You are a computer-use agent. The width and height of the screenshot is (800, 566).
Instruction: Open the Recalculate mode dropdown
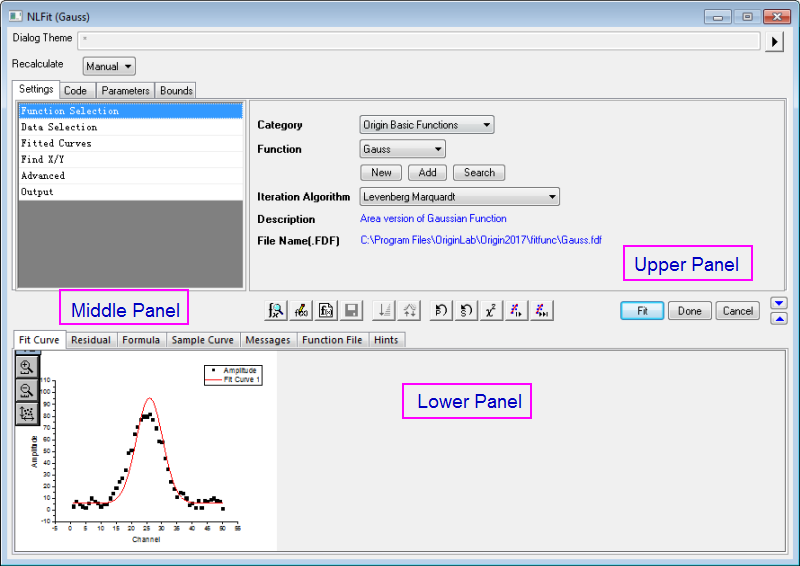(108, 67)
